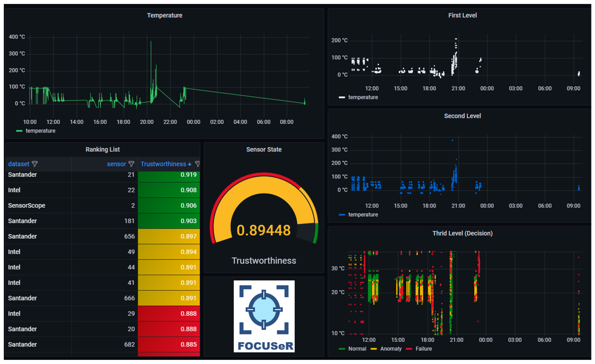Viewport: 595px width, 364px height.
Task: Open the Thrid Level (Decision) panel menu
Action: coord(462,233)
